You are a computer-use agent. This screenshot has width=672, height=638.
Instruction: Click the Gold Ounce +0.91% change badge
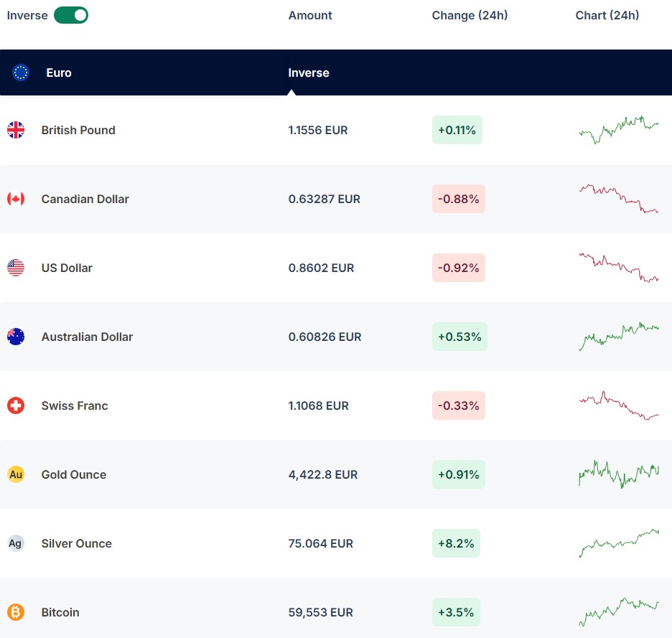click(459, 474)
